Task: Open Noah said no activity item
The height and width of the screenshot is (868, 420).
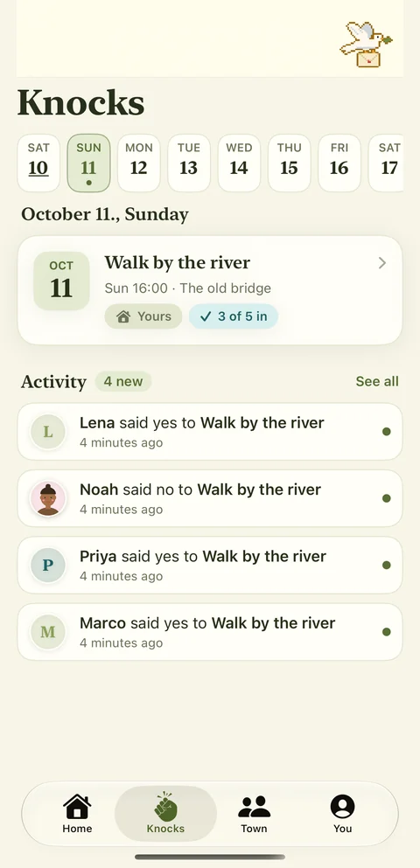Action: pyautogui.click(x=210, y=498)
